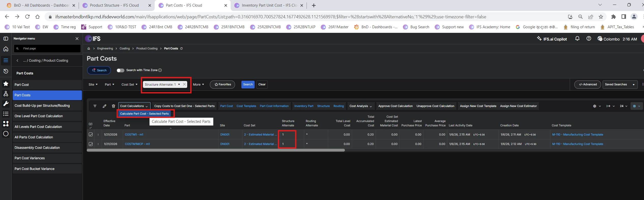The width and height of the screenshot is (644, 200).
Task: Open the Site filter dropdown
Action: (93, 84)
